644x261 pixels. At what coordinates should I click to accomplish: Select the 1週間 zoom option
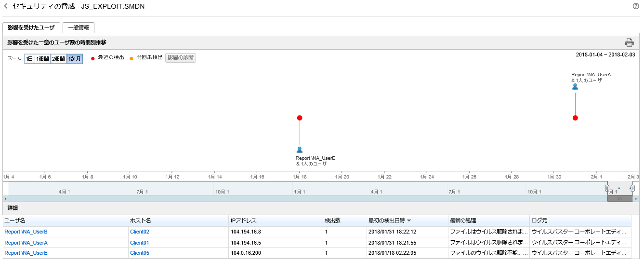click(x=43, y=58)
